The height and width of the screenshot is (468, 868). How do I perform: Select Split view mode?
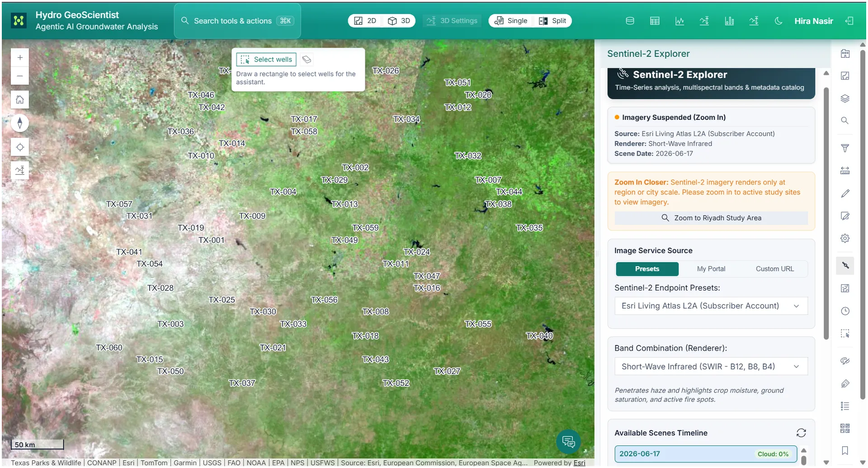click(552, 21)
